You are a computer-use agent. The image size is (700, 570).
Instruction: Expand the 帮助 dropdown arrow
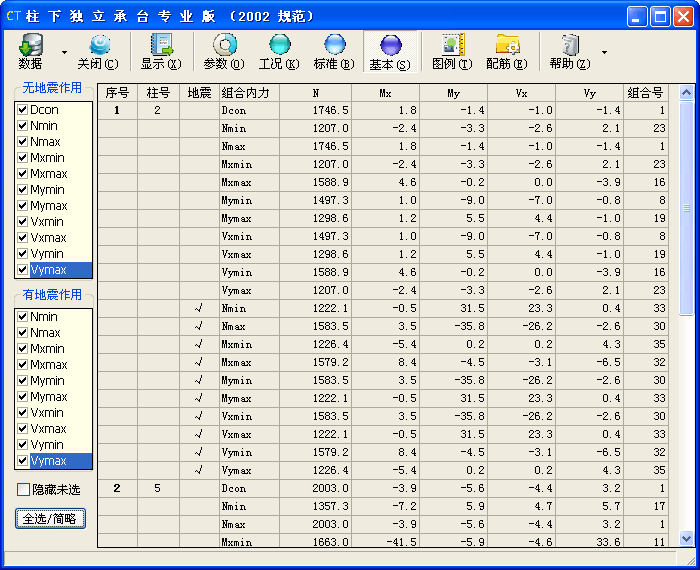(604, 52)
